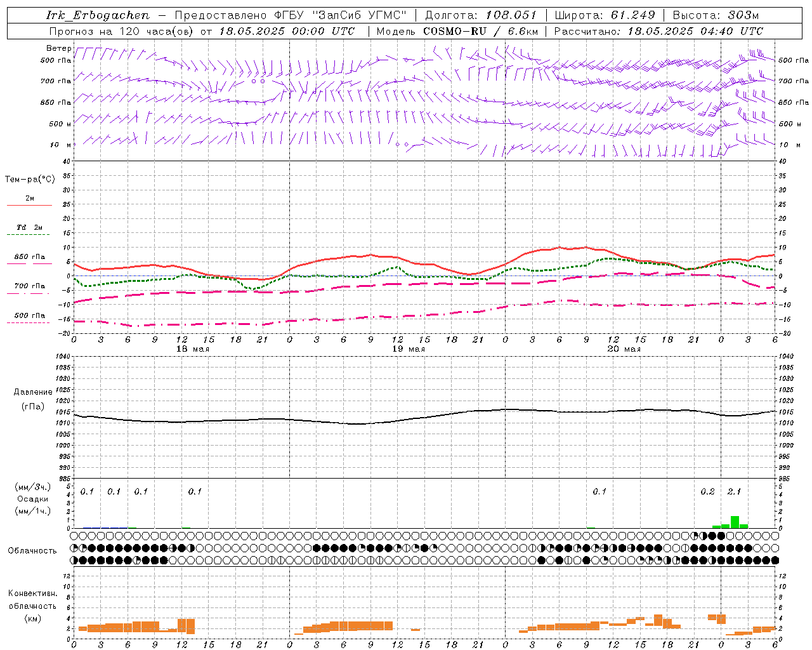The image size is (812, 650).
Task: Click the 'Ветер' wind panel label
Action: (x=58, y=48)
